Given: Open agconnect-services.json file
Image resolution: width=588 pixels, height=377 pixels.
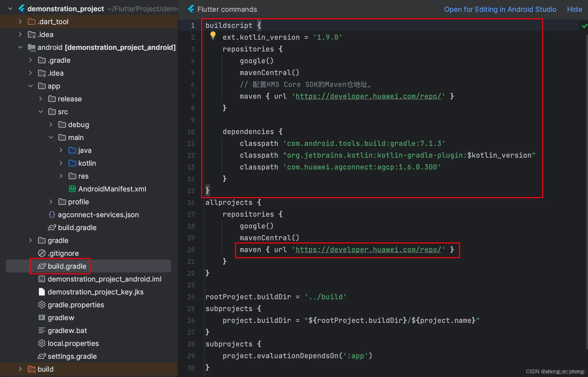Looking at the screenshot, I should (98, 215).
